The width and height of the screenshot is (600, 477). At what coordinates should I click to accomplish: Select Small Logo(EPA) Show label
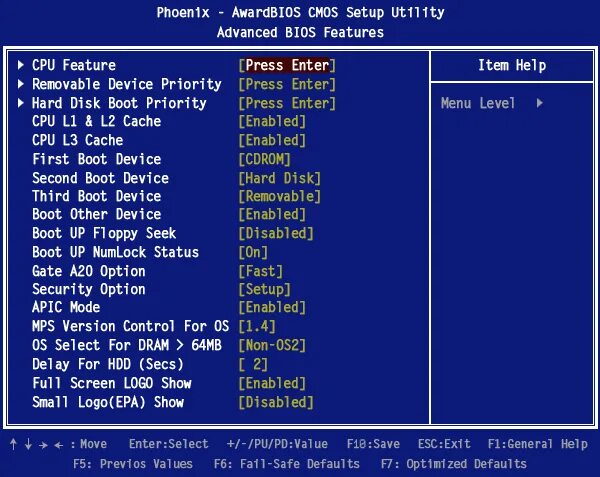(108, 402)
